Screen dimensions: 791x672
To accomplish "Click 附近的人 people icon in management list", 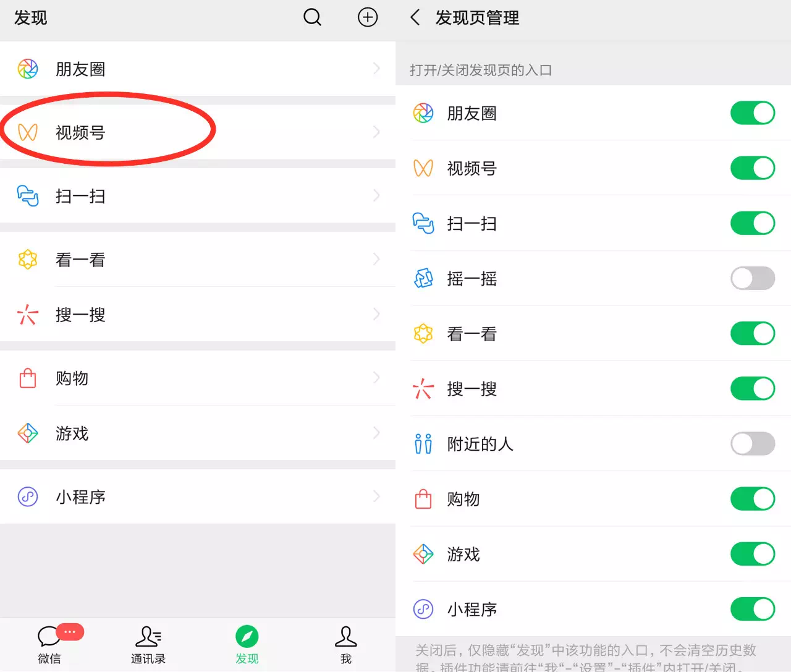I will pos(423,444).
